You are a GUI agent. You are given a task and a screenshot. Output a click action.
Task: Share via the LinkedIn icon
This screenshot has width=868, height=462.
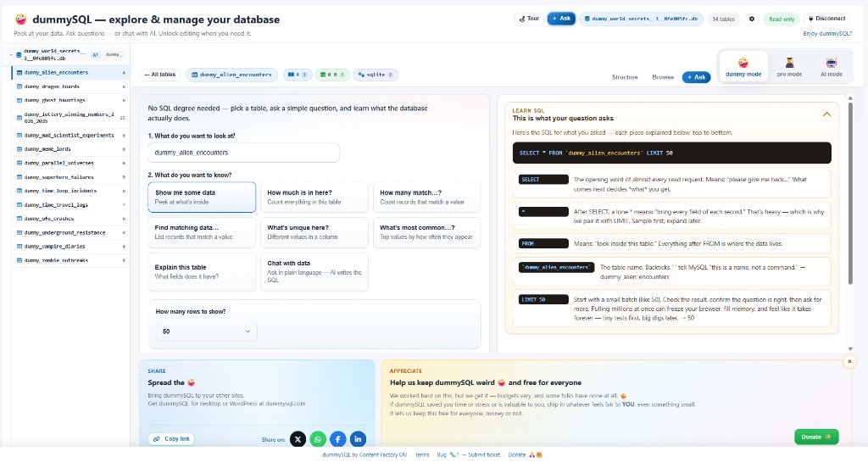358,439
